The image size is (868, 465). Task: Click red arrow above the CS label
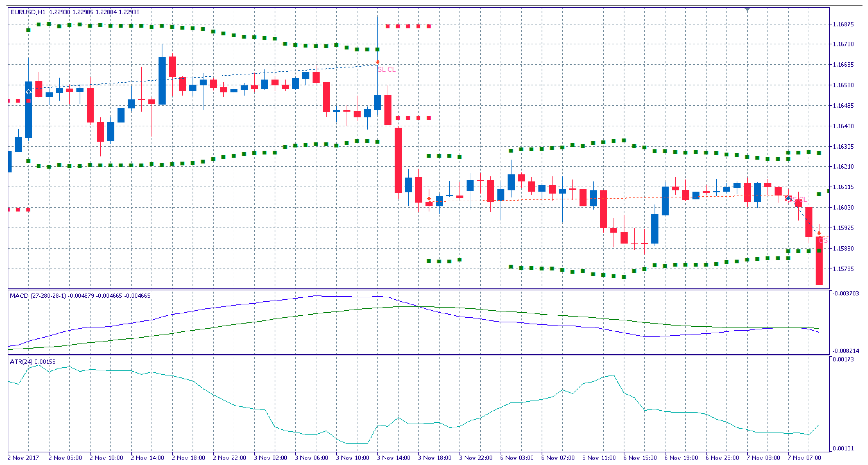pyautogui.click(x=819, y=233)
